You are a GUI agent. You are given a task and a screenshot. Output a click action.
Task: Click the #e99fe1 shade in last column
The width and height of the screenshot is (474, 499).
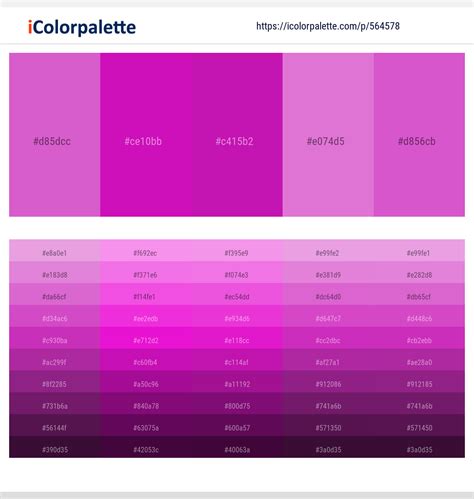tap(419, 250)
